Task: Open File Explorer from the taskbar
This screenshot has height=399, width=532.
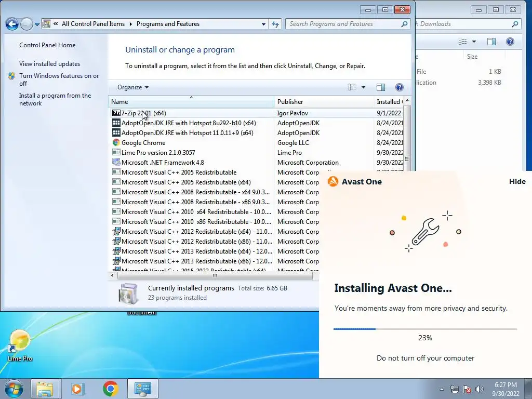Action: click(x=45, y=389)
